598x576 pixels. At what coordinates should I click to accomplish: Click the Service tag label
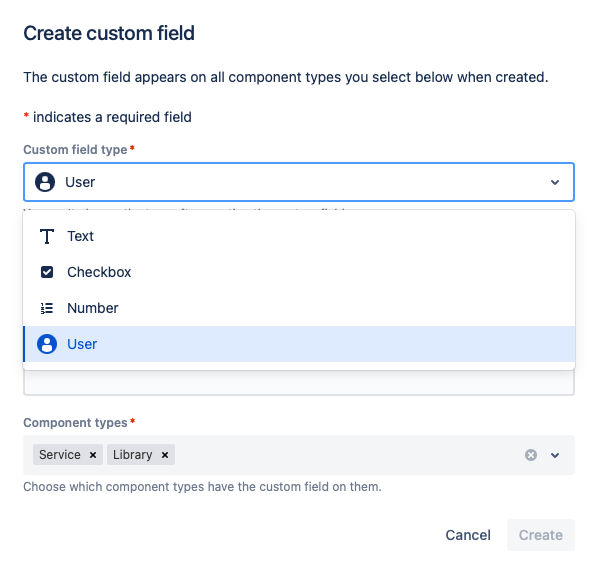[60, 455]
